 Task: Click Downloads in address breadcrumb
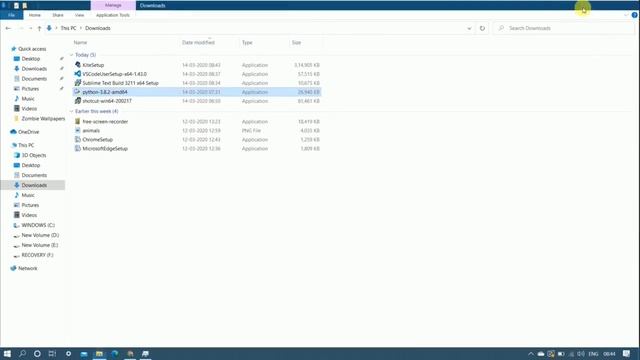pyautogui.click(x=98, y=28)
